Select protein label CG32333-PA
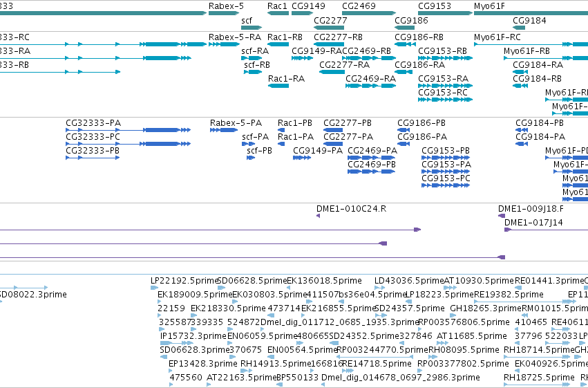588x388 pixels. tap(93, 123)
